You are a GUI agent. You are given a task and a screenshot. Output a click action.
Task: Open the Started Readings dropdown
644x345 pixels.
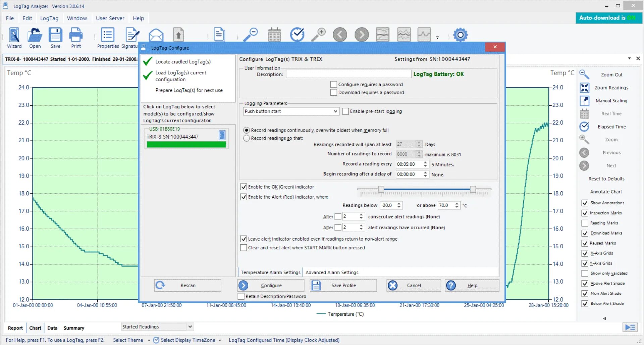point(157,327)
